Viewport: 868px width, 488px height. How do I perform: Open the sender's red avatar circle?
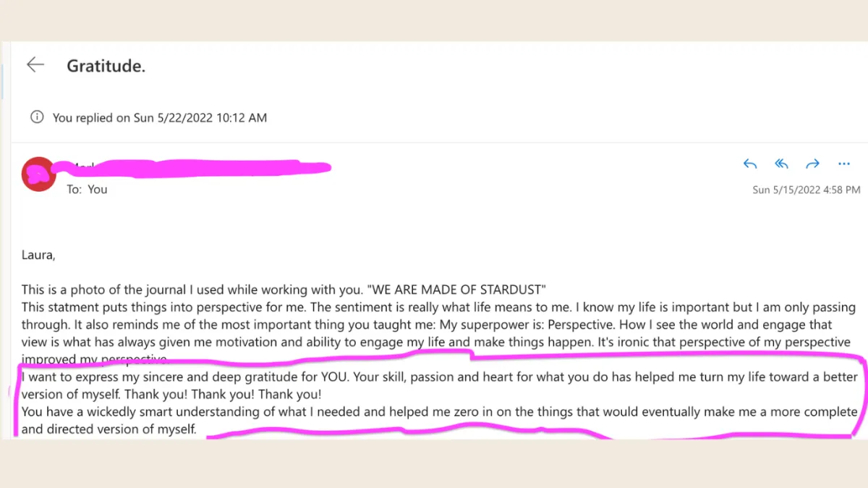click(38, 174)
